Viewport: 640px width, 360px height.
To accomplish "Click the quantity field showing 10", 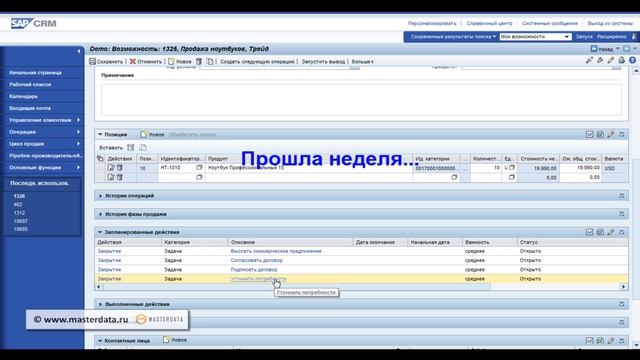I will pos(486,168).
